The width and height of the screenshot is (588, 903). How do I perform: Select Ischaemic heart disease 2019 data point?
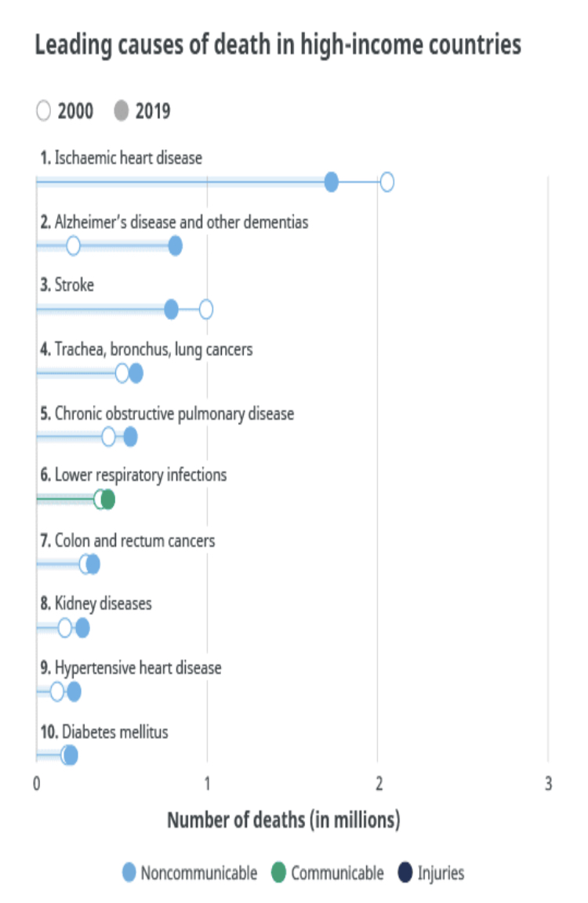point(332,182)
